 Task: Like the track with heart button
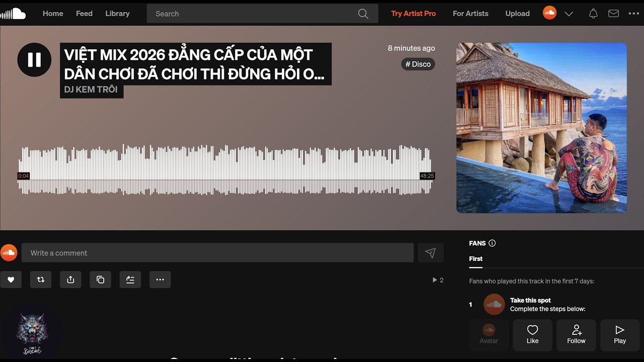[11, 280]
